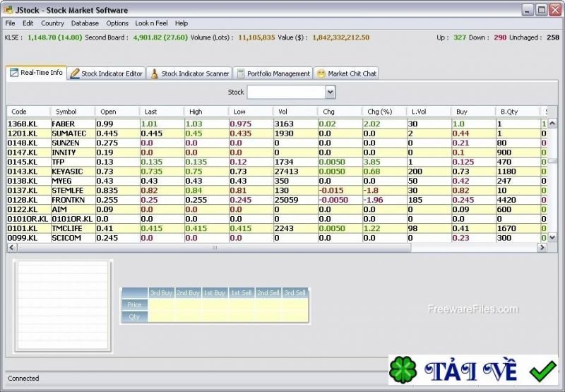Click the table's vertical scroll up arrow
The width and height of the screenshot is (565, 392).
552,124
